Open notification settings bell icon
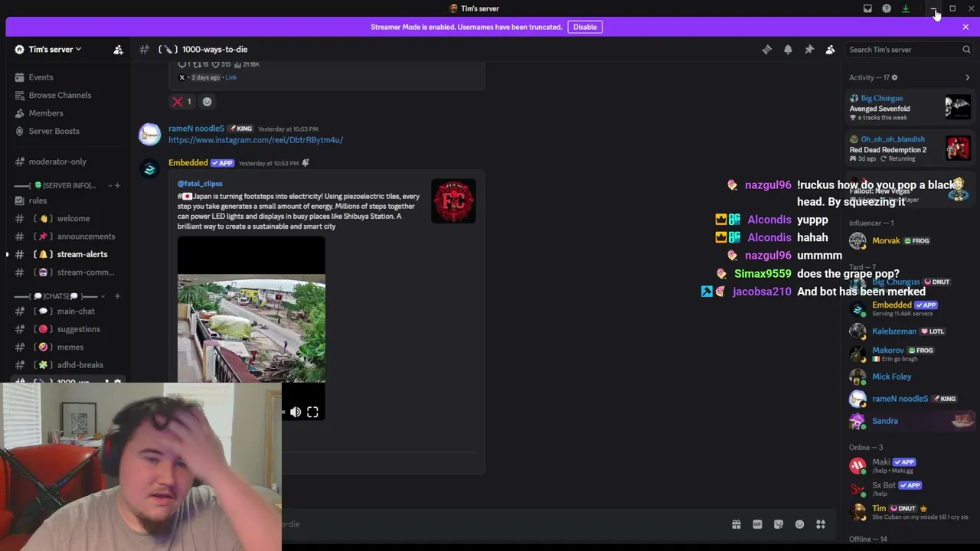 788,50
